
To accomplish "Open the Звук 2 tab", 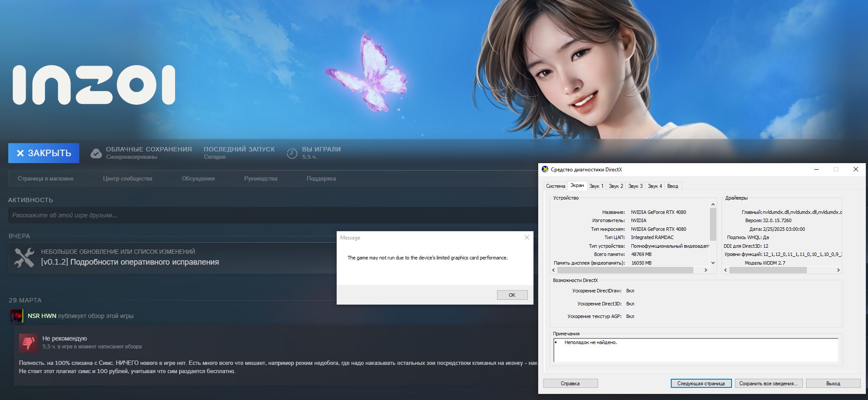I will pos(616,186).
